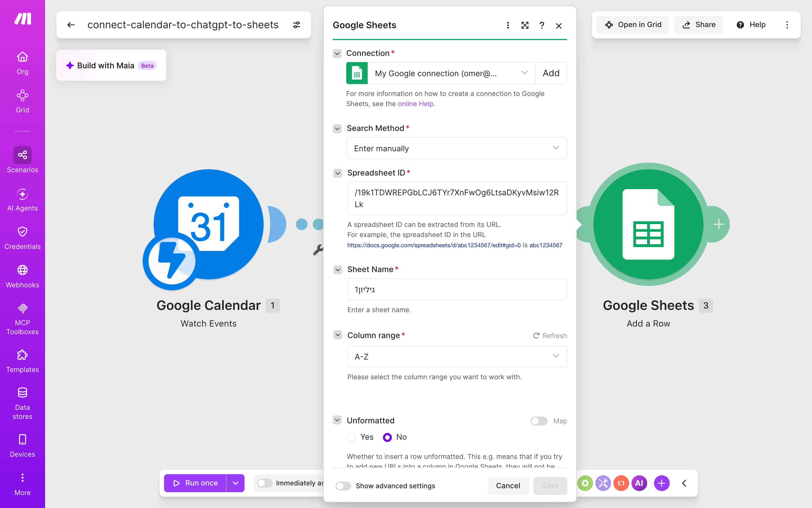Click the Save button
This screenshot has width=812, height=508.
pyautogui.click(x=550, y=486)
